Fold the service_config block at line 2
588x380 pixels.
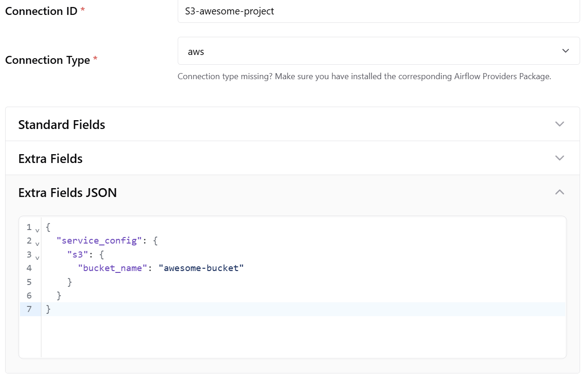coord(37,244)
